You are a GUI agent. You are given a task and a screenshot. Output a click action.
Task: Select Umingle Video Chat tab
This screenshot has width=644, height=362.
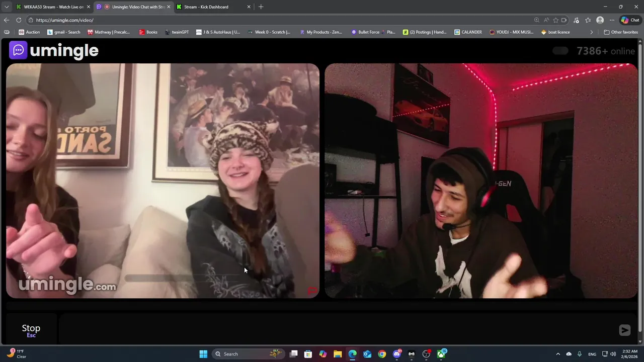(x=134, y=7)
